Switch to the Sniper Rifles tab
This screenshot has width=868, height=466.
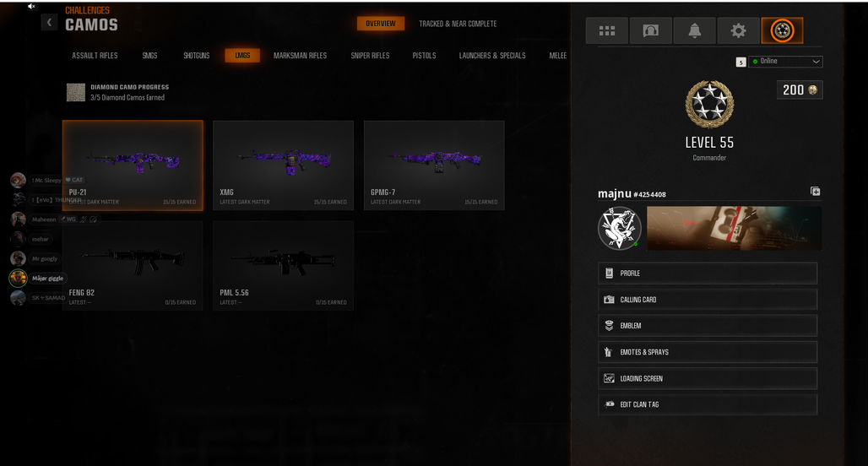[370, 56]
